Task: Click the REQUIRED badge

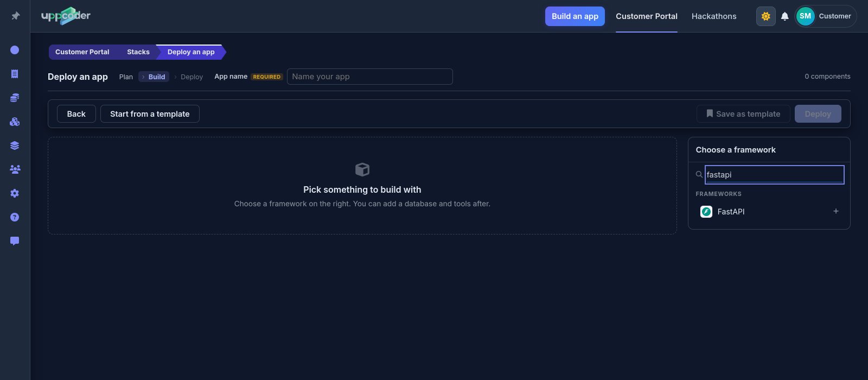Action: click(267, 77)
